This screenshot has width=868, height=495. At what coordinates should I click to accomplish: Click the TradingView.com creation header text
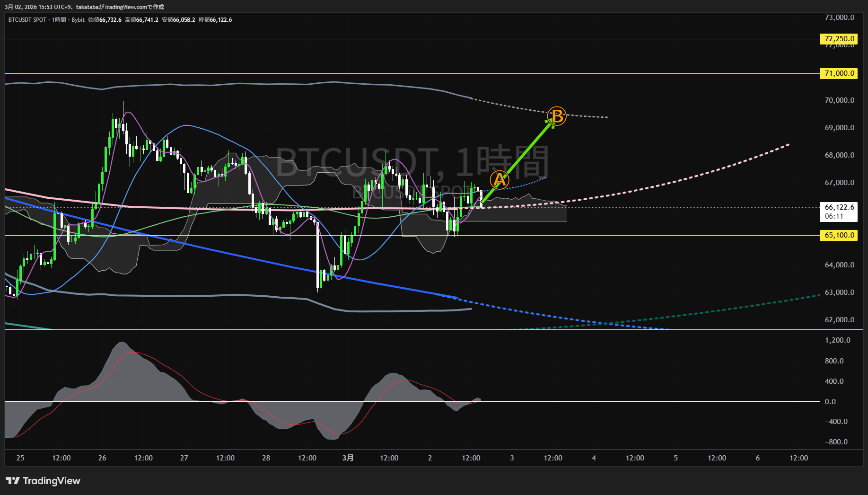click(84, 7)
